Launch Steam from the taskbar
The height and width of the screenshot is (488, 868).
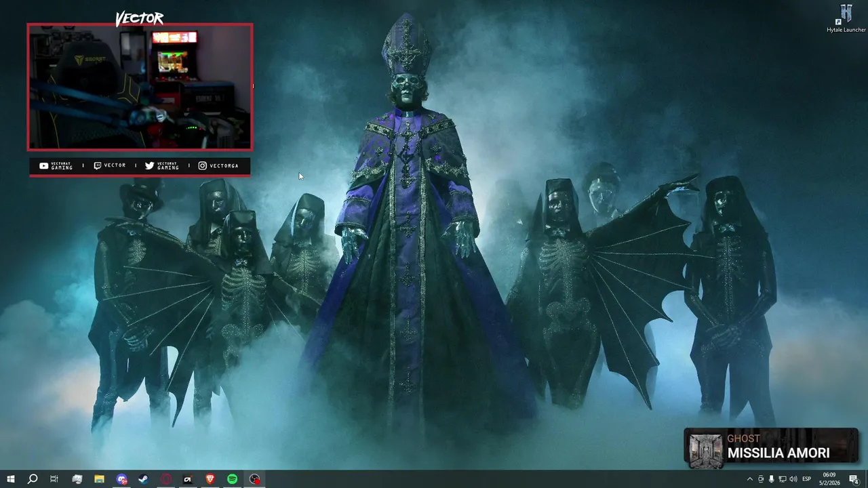[x=143, y=479]
